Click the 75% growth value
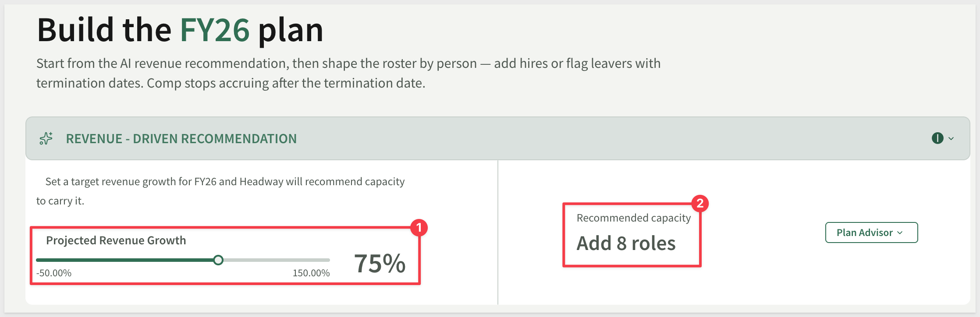980x317 pixels. 380,264
